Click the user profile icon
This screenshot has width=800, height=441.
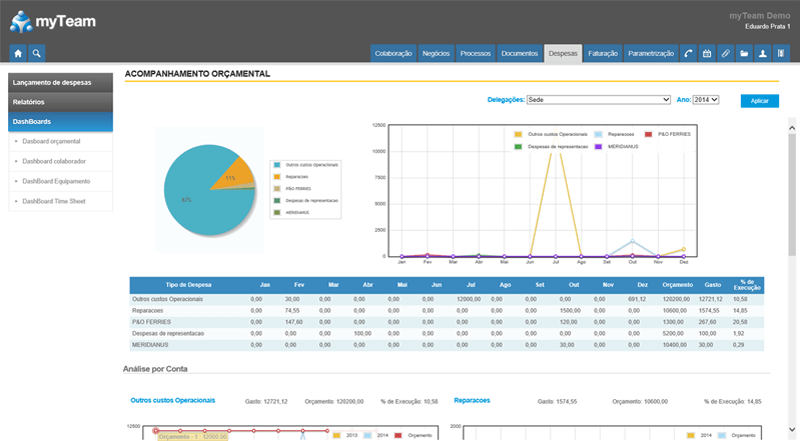[x=762, y=53]
